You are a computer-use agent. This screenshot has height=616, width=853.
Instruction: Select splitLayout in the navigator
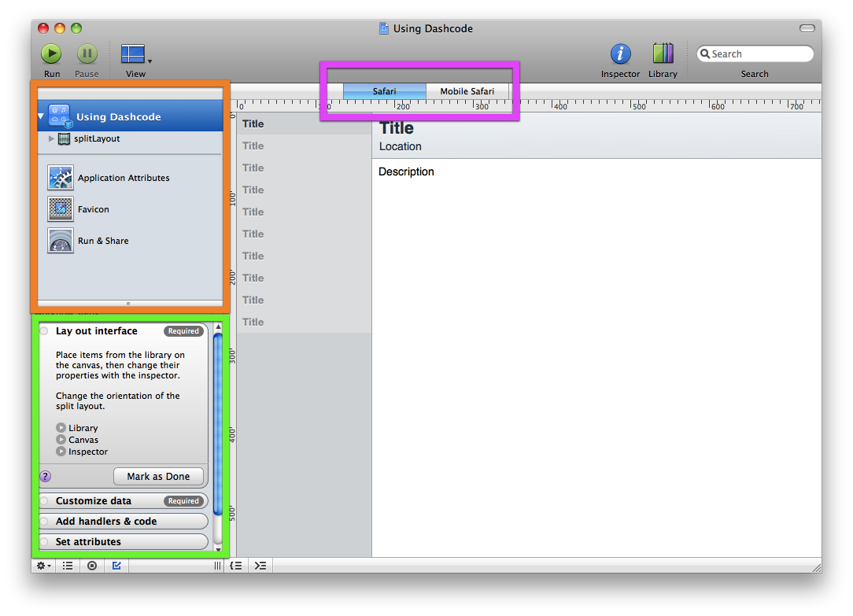(x=97, y=138)
